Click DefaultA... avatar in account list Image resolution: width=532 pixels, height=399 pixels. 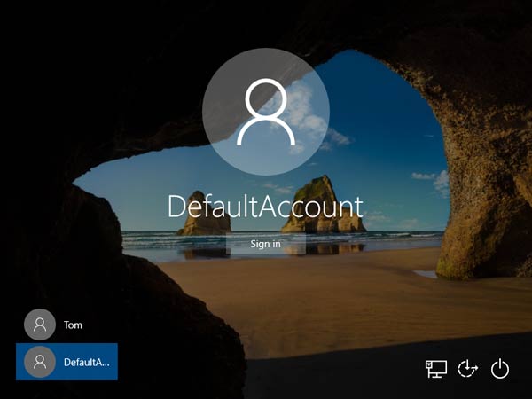click(x=40, y=362)
